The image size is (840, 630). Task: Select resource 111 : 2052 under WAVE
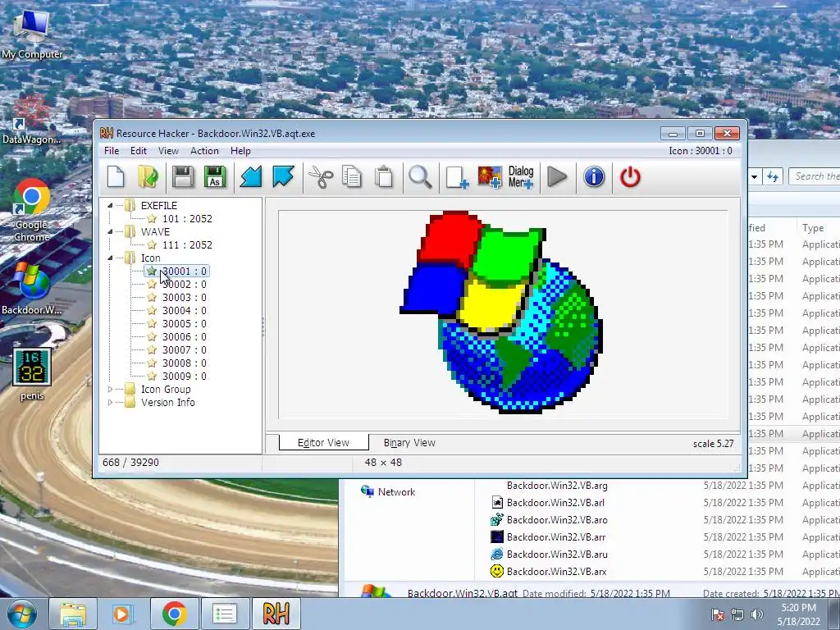pyautogui.click(x=187, y=244)
